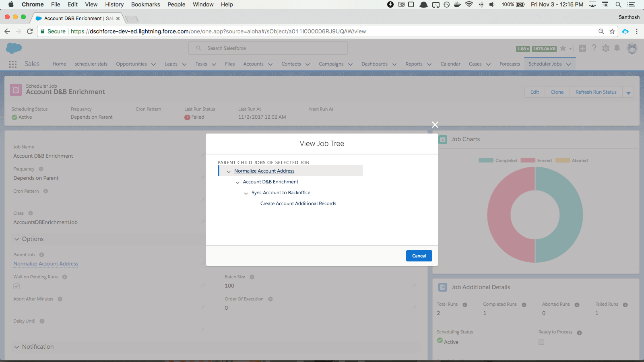This screenshot has width=644, height=362.
Task: Toggle the Ready to Process checkbox
Action: click(541, 342)
